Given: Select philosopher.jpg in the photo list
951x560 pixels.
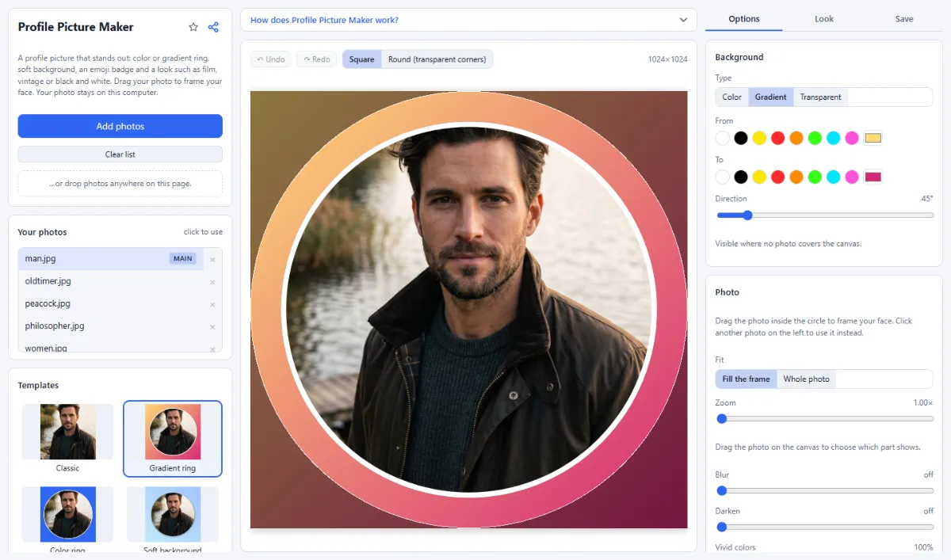Looking at the screenshot, I should [x=111, y=326].
